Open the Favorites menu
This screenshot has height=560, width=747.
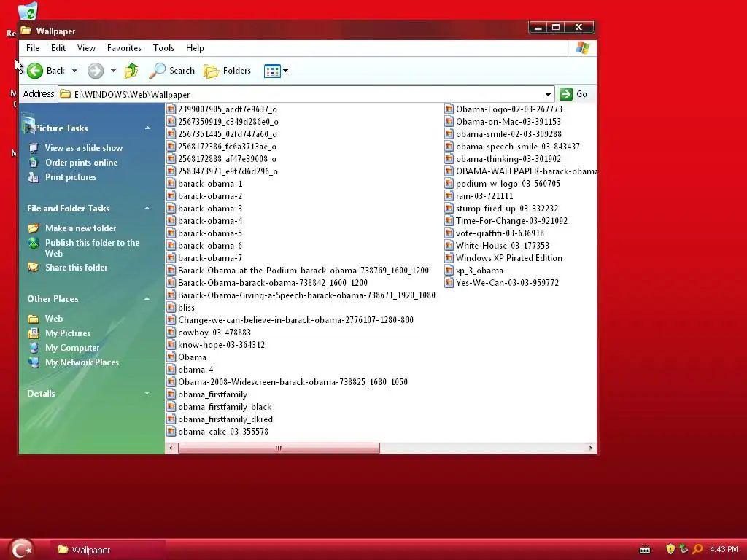[124, 47]
